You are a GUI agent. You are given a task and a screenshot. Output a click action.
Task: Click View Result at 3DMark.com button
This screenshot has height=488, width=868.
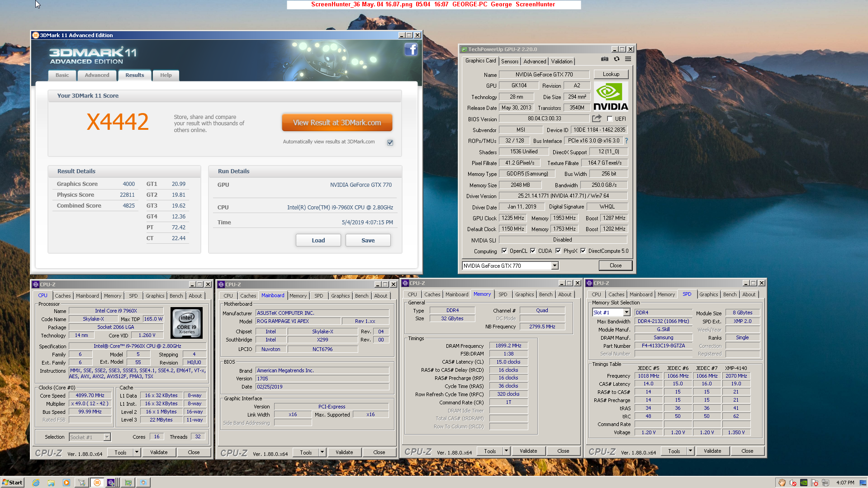click(x=337, y=123)
